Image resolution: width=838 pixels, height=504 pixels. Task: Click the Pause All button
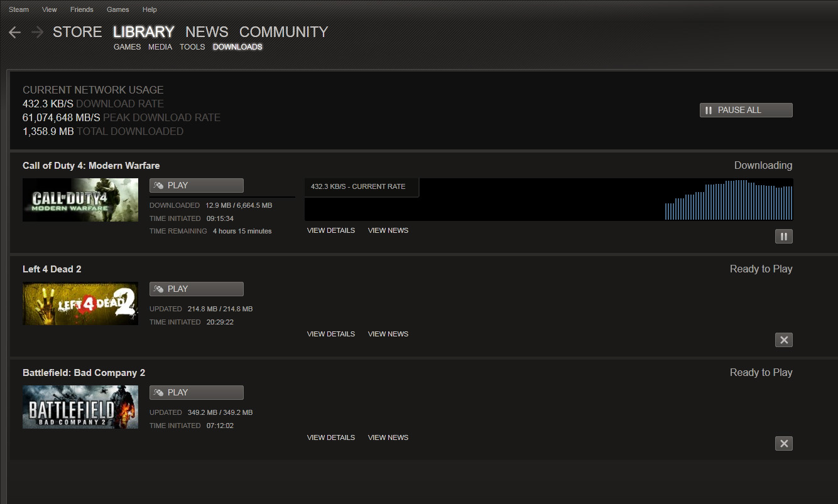[746, 110]
